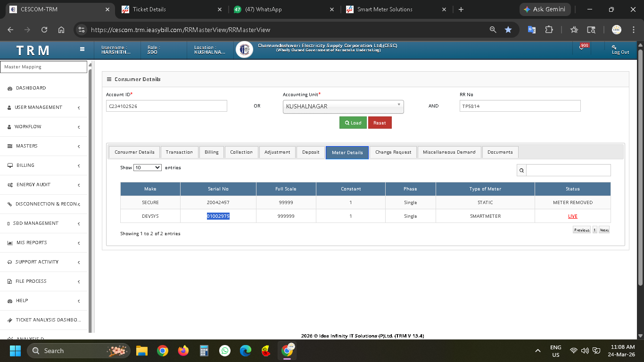Open the Change Request tab
The image size is (644, 362).
(393, 152)
